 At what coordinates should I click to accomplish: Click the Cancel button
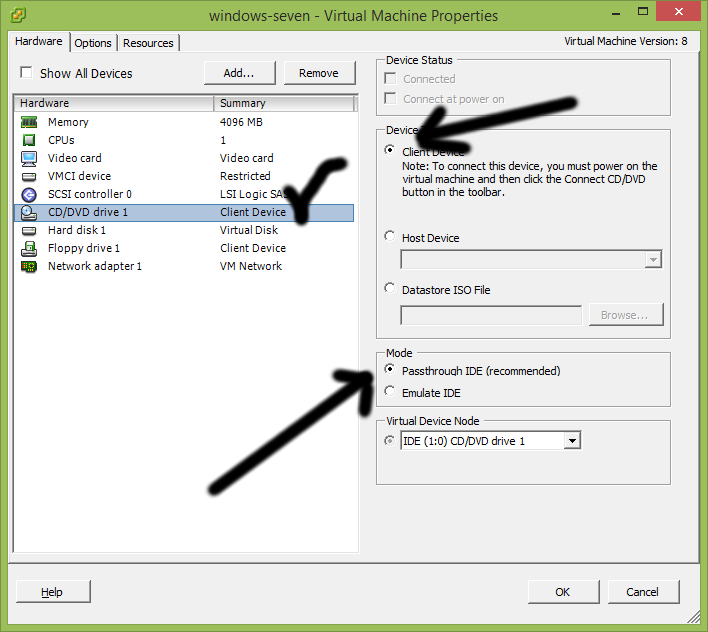[643, 592]
